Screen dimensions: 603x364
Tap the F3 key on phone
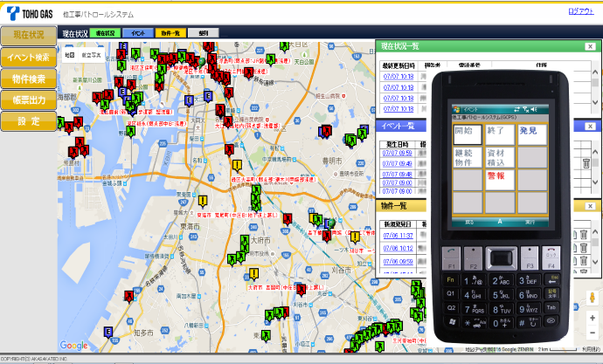(x=530, y=258)
